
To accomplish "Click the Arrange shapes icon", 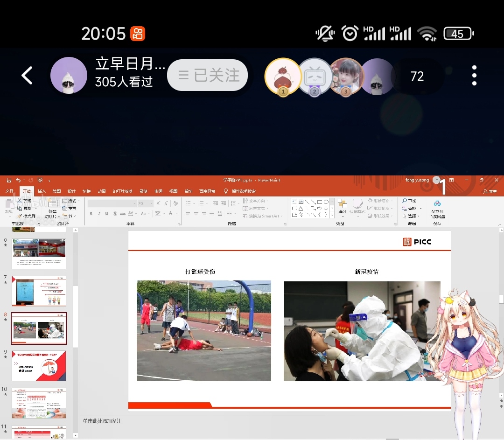I will click(342, 206).
